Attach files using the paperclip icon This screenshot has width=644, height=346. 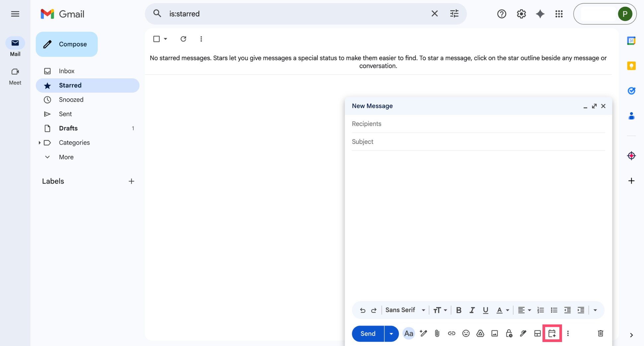[437, 333]
